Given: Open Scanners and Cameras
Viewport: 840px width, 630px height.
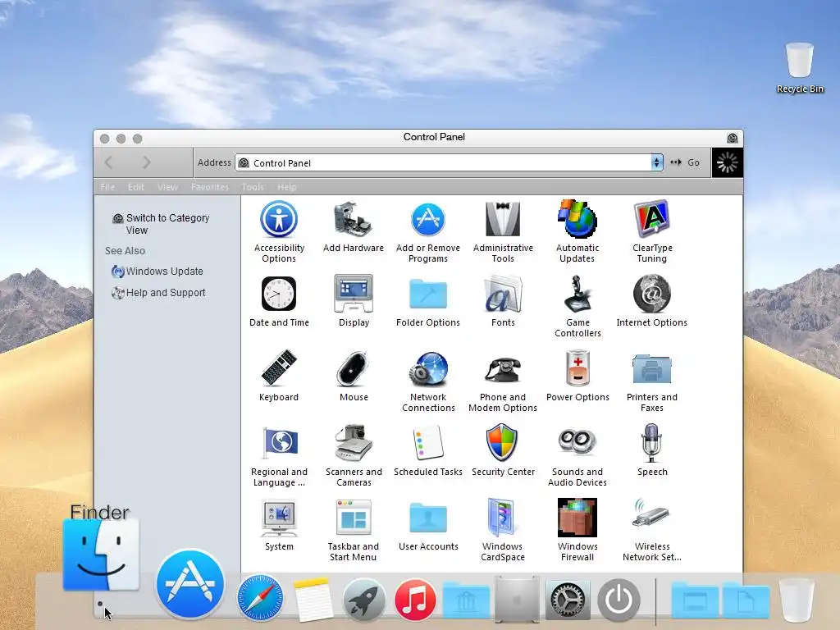Looking at the screenshot, I should coord(354,454).
